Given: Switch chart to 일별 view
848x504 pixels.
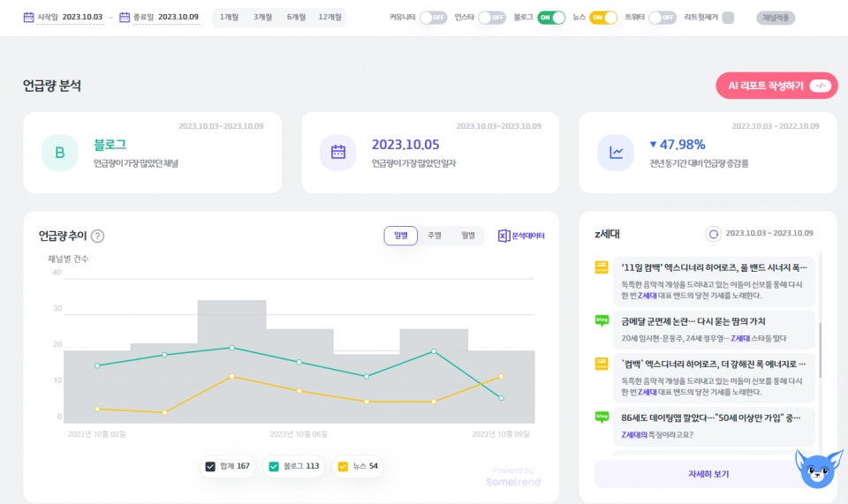Looking at the screenshot, I should tap(401, 236).
